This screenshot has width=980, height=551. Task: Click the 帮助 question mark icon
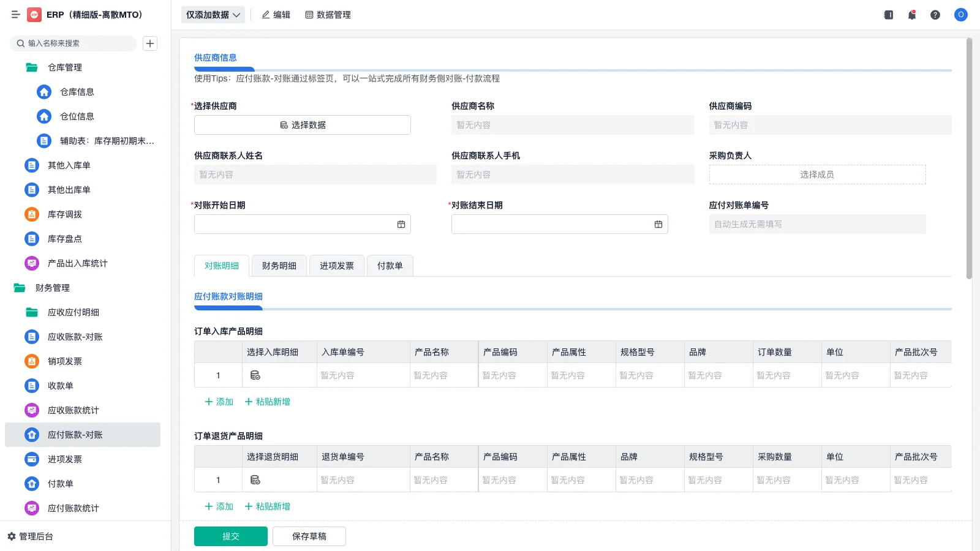coord(935,15)
